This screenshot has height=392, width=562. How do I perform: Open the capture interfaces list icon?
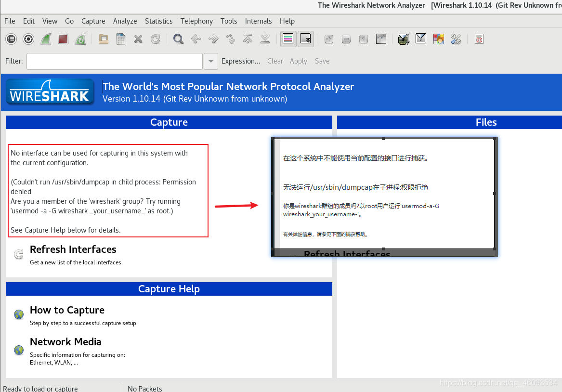(x=11, y=39)
